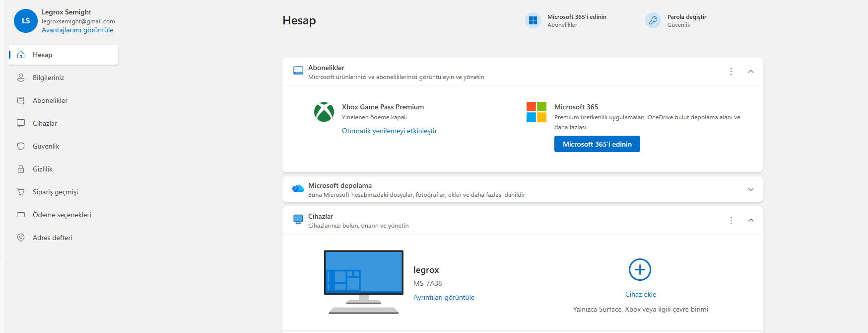Click the subscriptions icon in sidebar
This screenshot has width=868, height=333.
(x=21, y=100)
